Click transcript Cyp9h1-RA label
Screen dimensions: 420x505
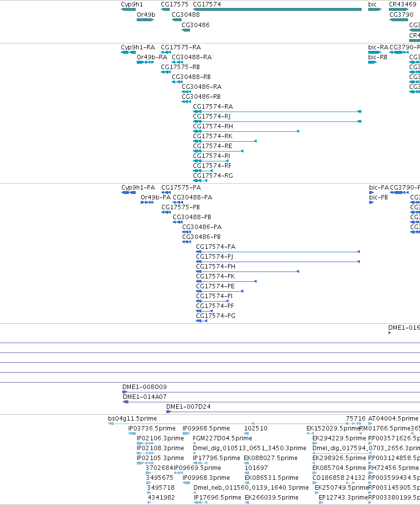138,47
